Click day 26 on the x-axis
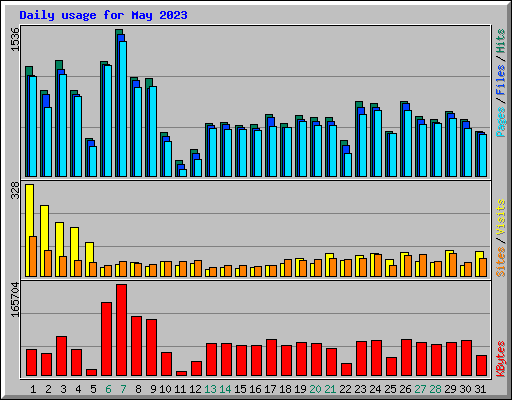 click(x=405, y=389)
